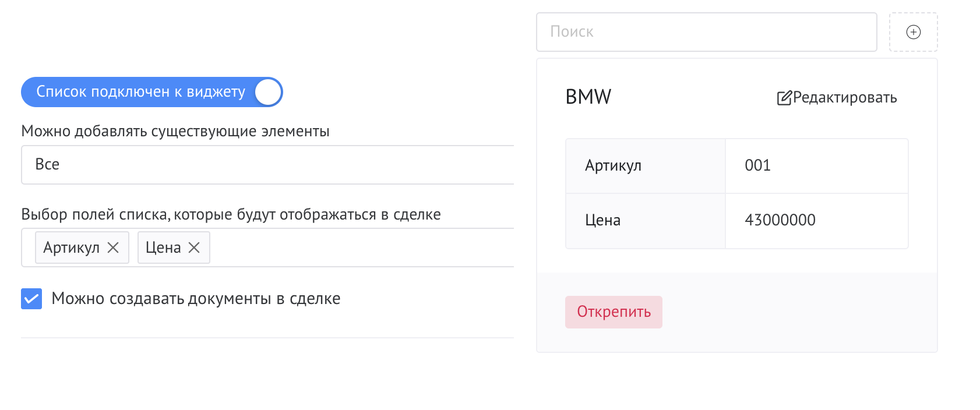Click the Открепить button

614,312
